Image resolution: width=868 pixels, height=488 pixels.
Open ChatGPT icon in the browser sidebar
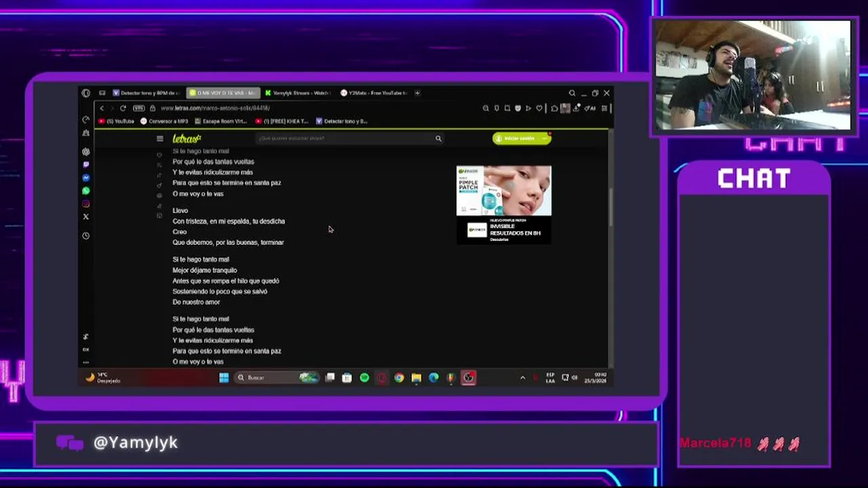(85, 152)
